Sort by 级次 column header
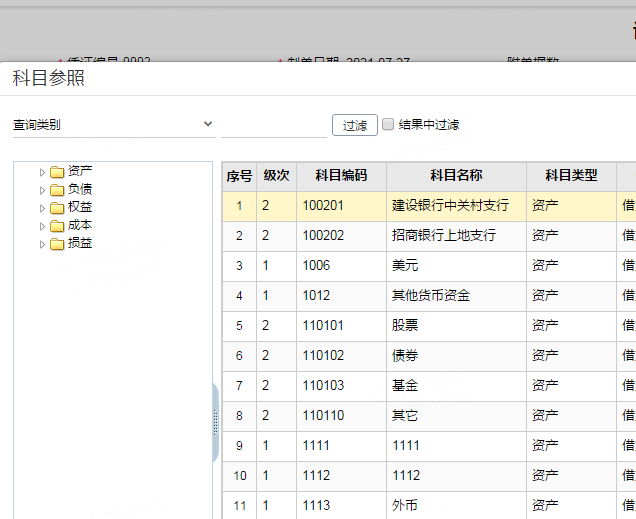The image size is (636, 519). 276,176
